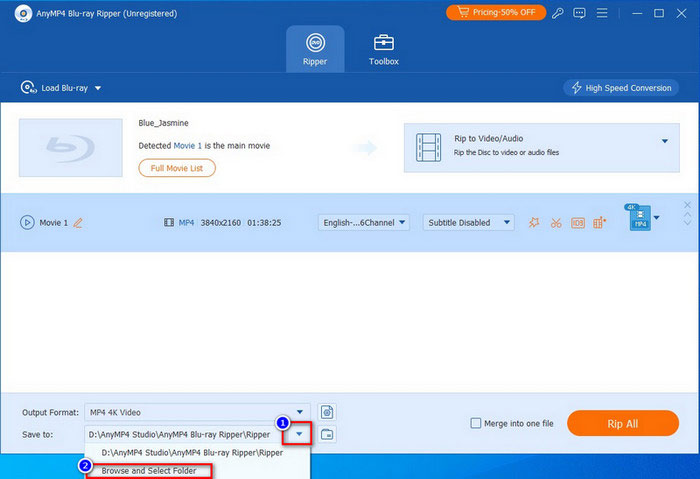This screenshot has height=479, width=700.
Task: Open the register key icon
Action: [x=558, y=13]
